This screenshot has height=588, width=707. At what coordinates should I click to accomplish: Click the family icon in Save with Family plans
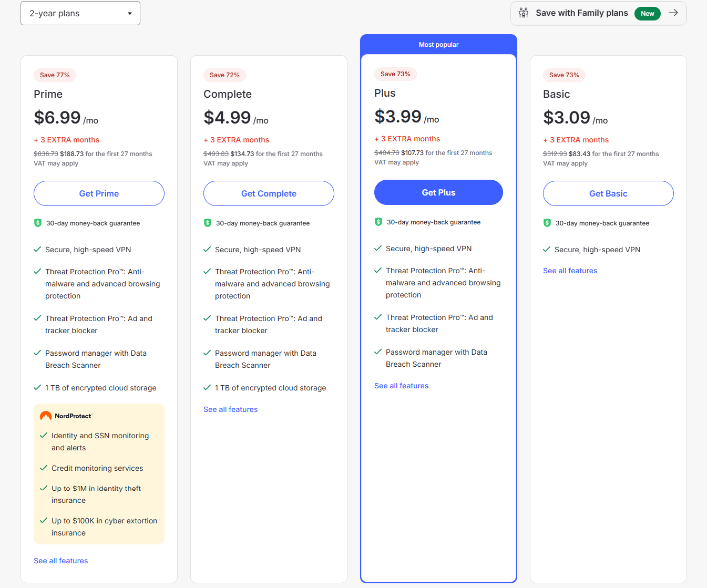(524, 13)
